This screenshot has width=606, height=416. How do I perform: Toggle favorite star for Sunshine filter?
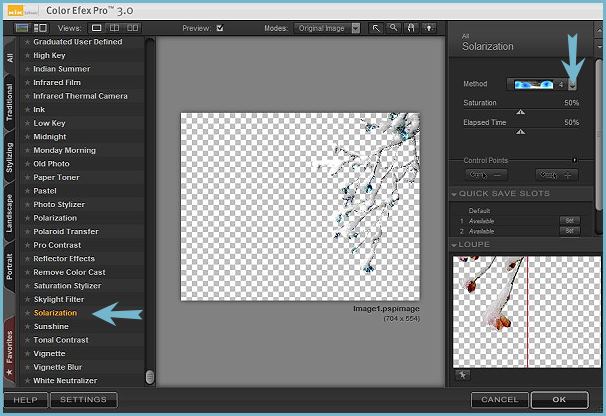tap(27, 327)
